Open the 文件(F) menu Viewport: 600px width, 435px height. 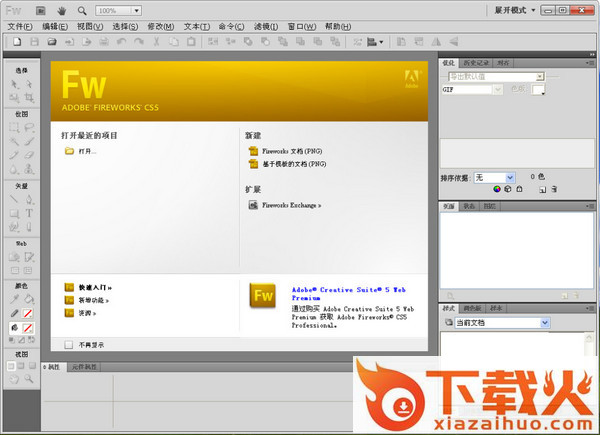pos(20,26)
